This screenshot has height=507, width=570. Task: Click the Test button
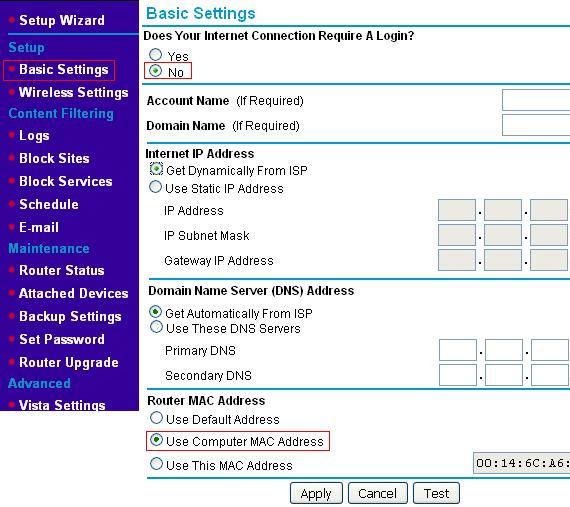click(436, 494)
